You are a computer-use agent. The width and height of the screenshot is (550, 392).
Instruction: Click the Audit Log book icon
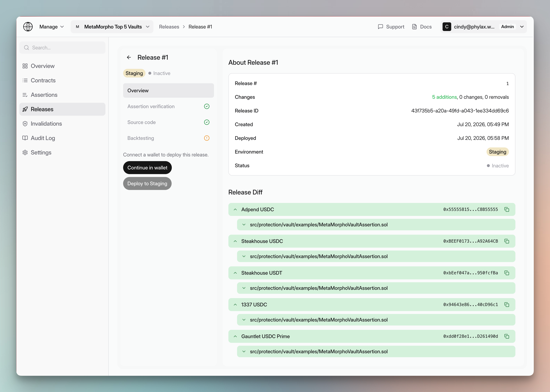click(25, 138)
